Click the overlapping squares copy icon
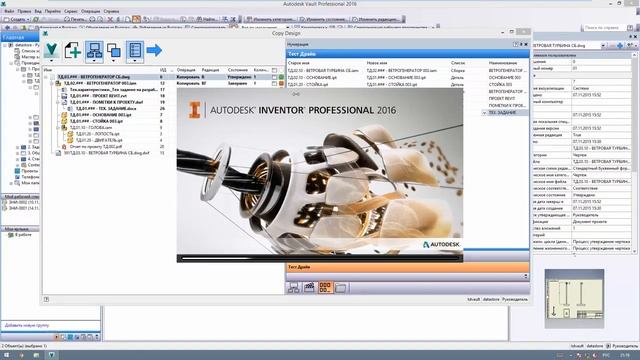Screen dimensions: 640x360 pyautogui.click(x=114, y=50)
